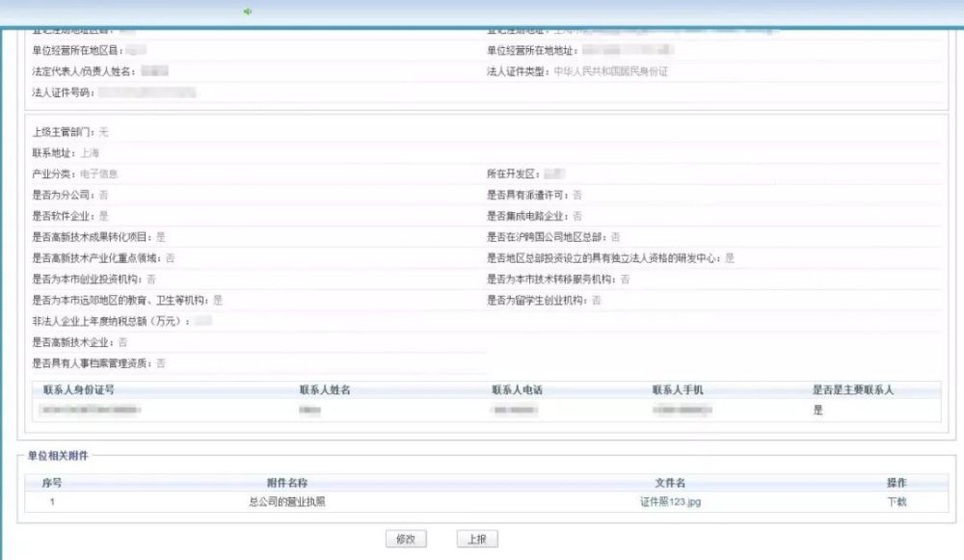Click the 单位经营所在地区县 label
The height and width of the screenshot is (560, 964).
(x=77, y=50)
